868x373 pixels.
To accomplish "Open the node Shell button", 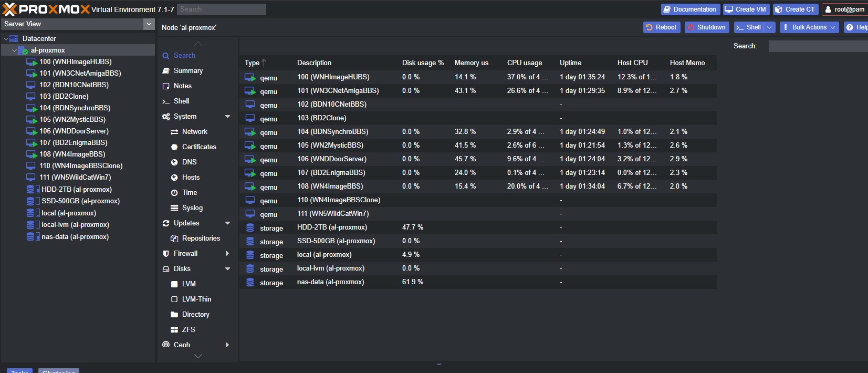I will click(x=748, y=27).
